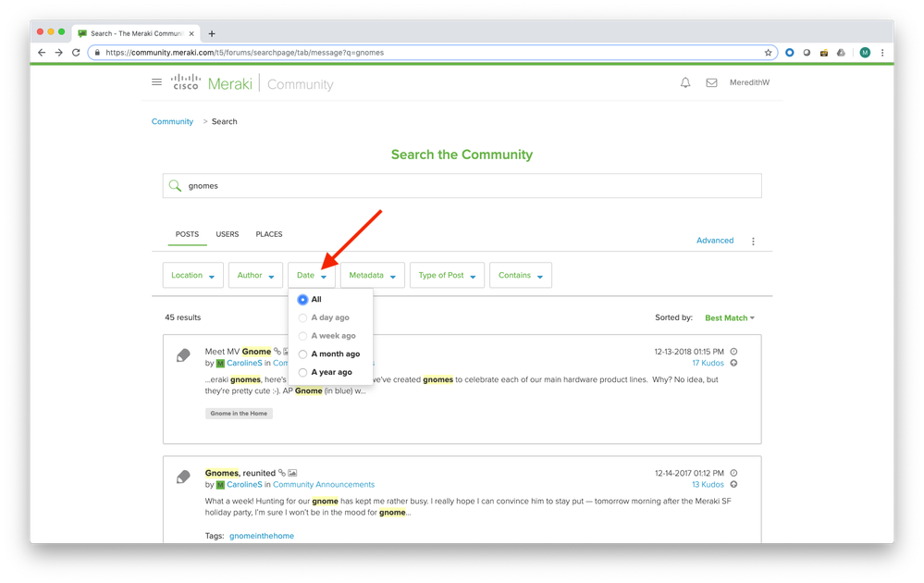Open the Author filter dropdown

256,276
